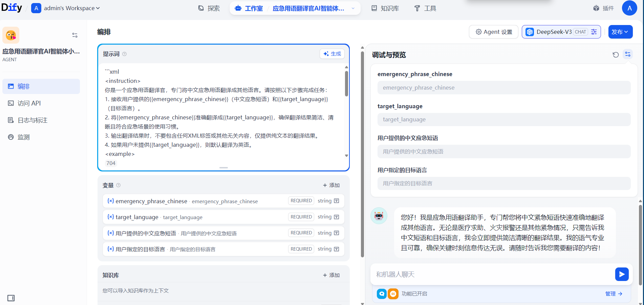
Task: Click the type icon on the 用户指定的目标语言 row
Action: [x=337, y=249]
